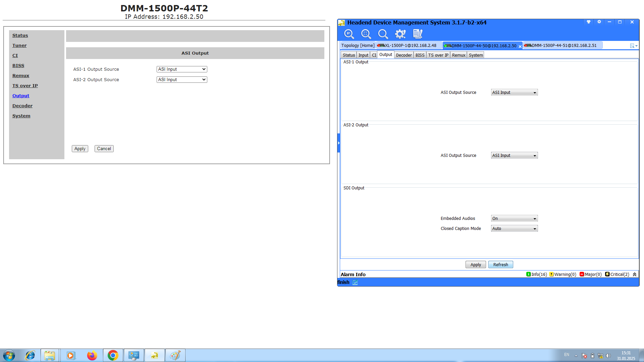Click the IP search magnifier icon
644x362 pixels.
pos(349,34)
